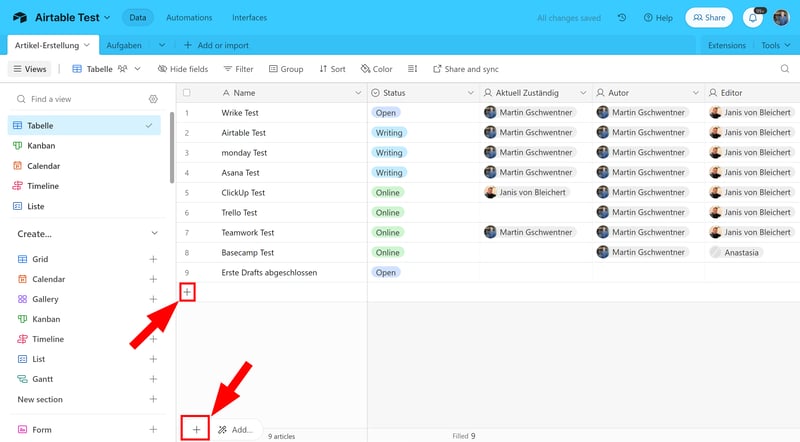Open the Group options
The height and width of the screenshot is (442, 800).
[x=286, y=69]
